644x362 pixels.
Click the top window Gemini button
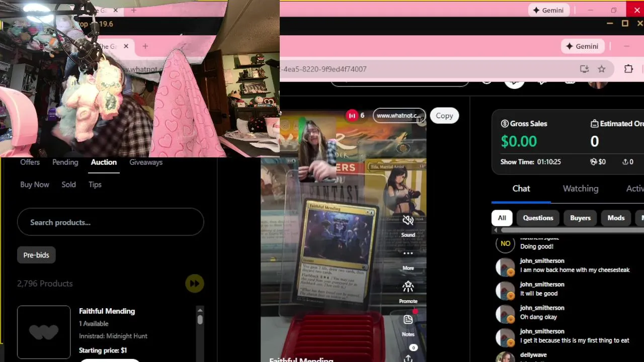tap(548, 10)
